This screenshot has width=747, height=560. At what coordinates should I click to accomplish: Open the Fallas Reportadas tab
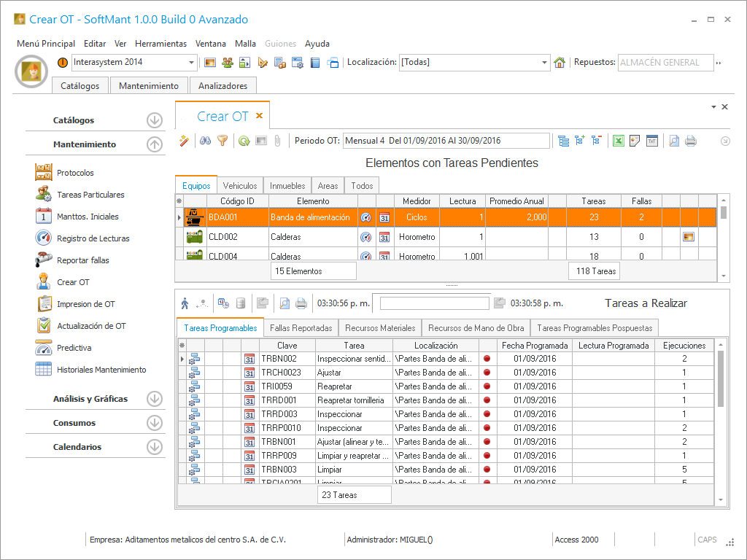(301, 328)
